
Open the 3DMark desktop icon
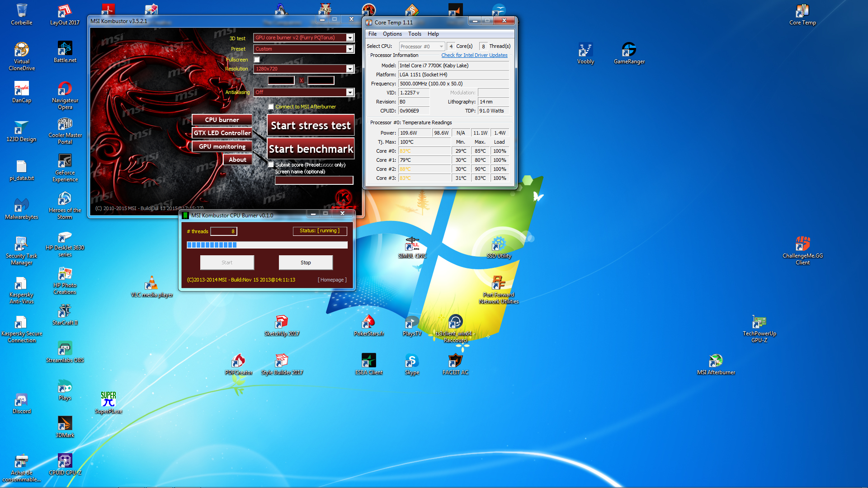pyautogui.click(x=65, y=424)
